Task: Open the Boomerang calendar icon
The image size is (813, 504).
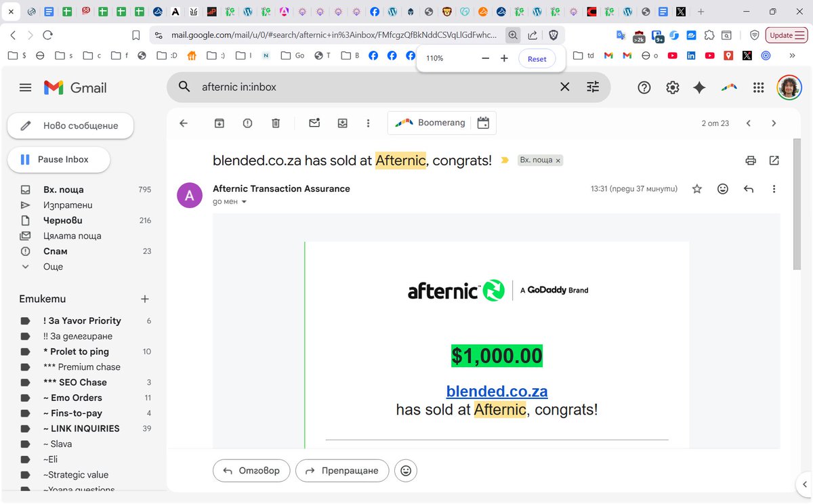Action: (483, 123)
